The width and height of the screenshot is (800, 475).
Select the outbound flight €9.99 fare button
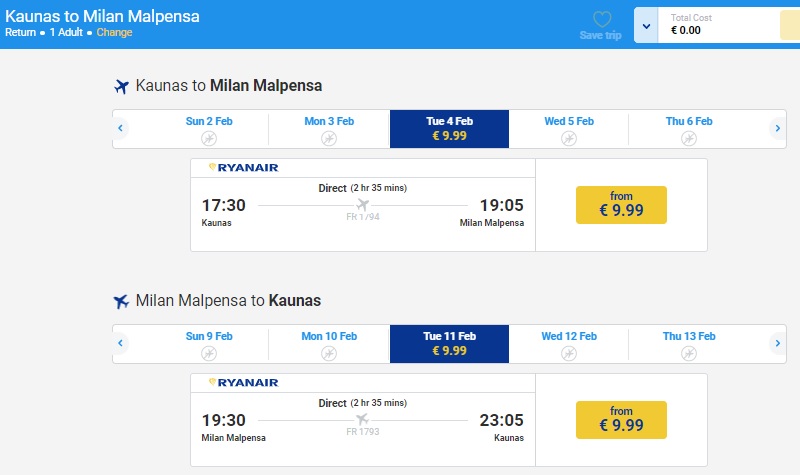(x=621, y=204)
